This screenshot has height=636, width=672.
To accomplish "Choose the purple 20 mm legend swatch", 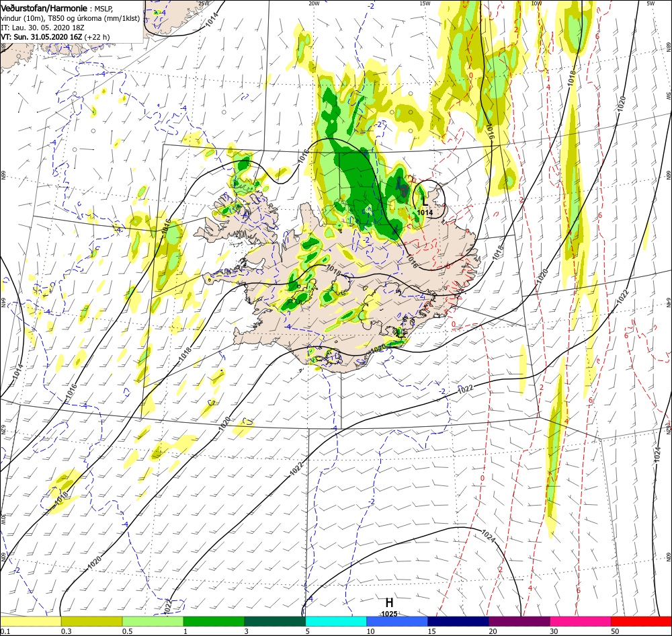I will click(519, 621).
